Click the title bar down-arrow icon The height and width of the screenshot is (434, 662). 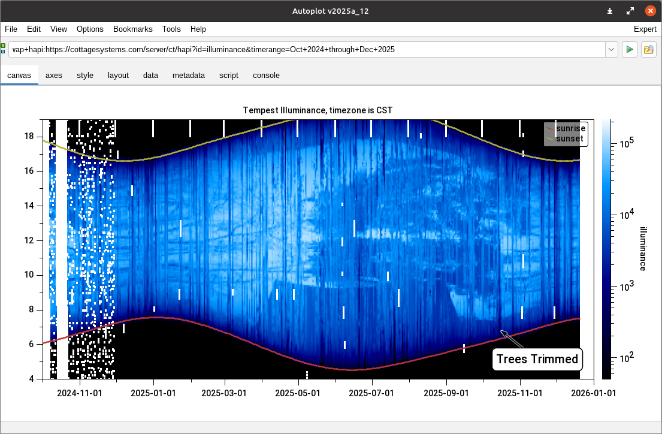[610, 10]
